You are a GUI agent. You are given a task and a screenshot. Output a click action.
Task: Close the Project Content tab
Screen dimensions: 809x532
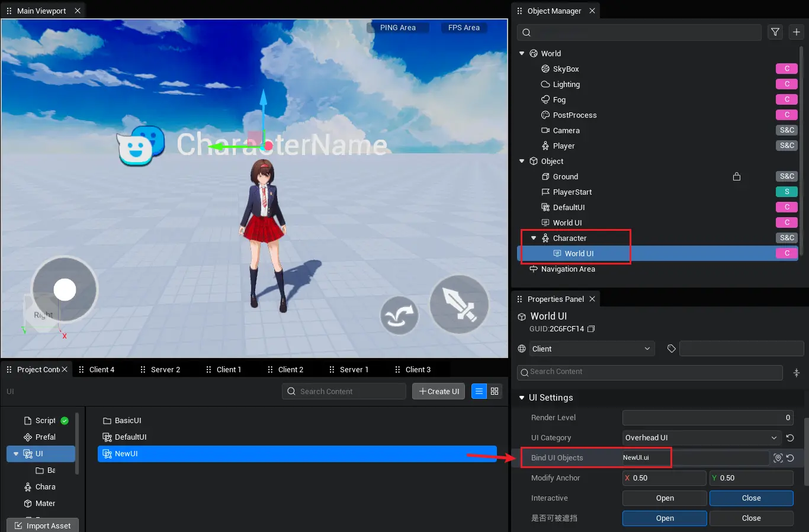[x=65, y=369]
